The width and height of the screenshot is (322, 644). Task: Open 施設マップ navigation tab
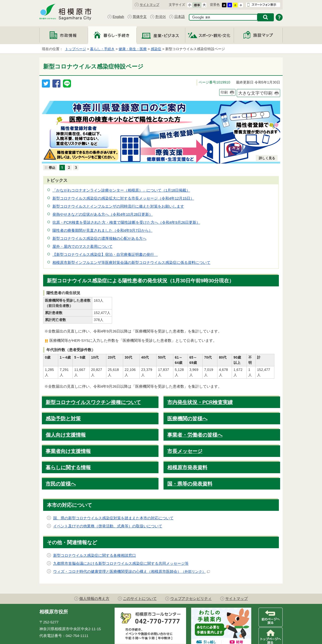pyautogui.click(x=258, y=35)
